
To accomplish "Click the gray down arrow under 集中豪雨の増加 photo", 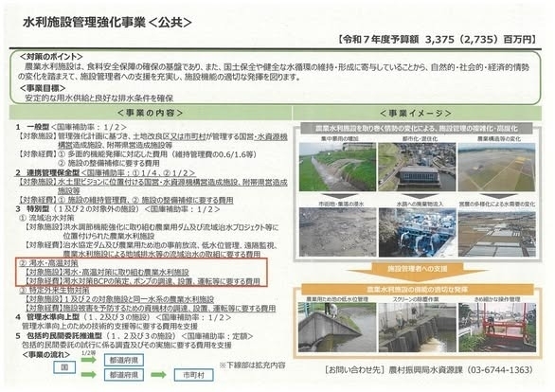I will (337, 197).
